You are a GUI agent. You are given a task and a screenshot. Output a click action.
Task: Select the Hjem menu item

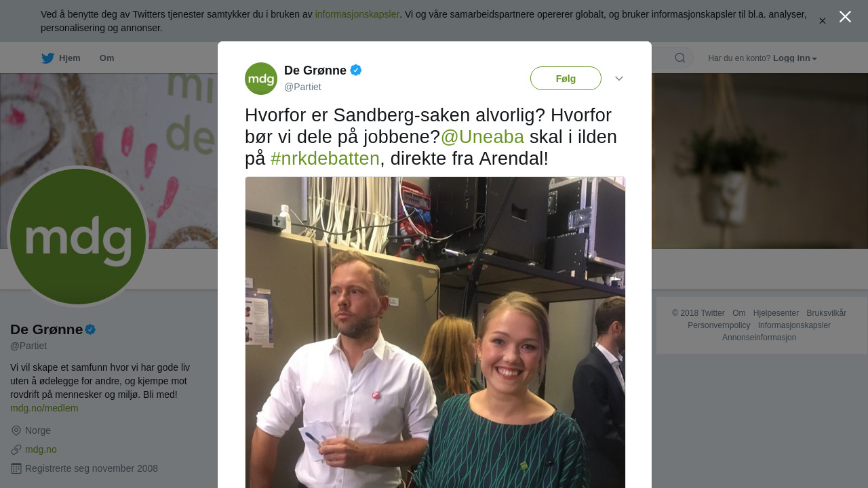(x=70, y=58)
